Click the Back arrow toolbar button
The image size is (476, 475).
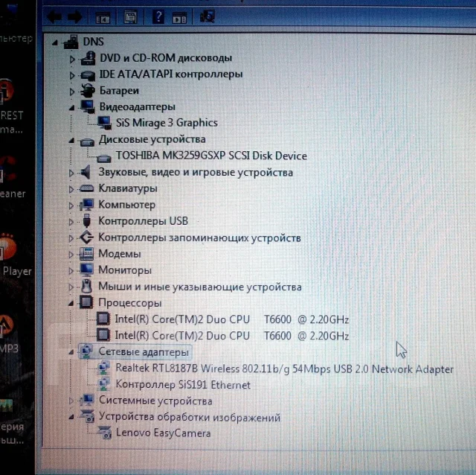pos(54,16)
